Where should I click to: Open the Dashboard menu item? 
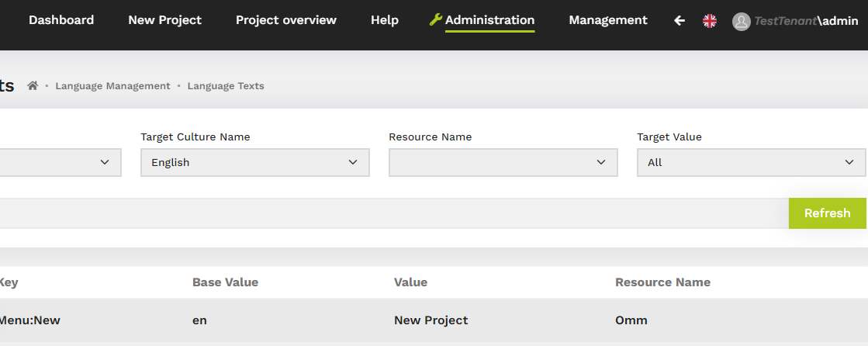[x=61, y=20]
